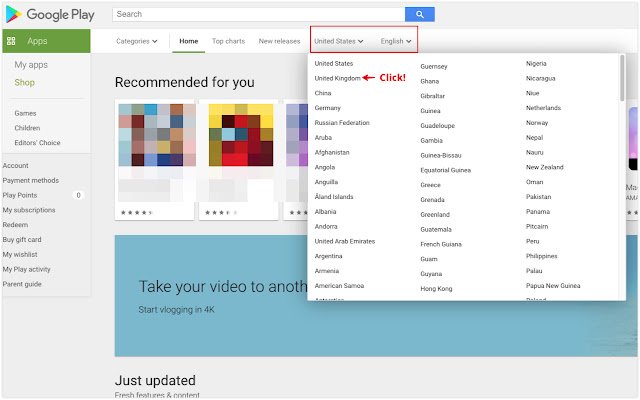This screenshot has width=640, height=400.
Task: Click Redeem link
Action: pyautogui.click(x=15, y=224)
